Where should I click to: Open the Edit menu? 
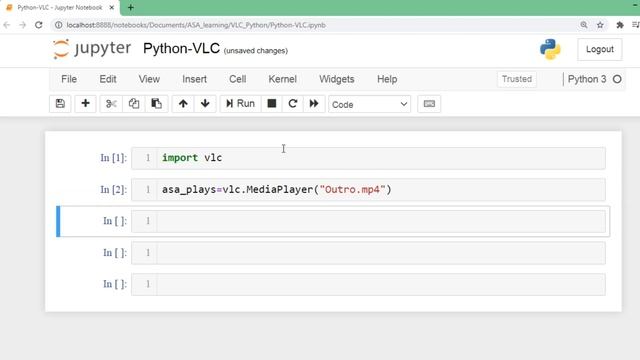click(x=108, y=79)
